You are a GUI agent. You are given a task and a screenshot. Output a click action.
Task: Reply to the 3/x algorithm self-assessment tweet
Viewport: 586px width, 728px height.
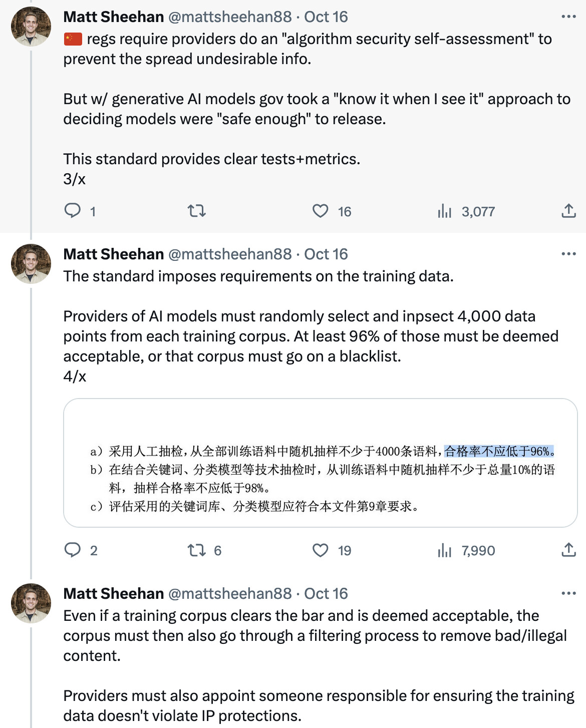pos(73,211)
